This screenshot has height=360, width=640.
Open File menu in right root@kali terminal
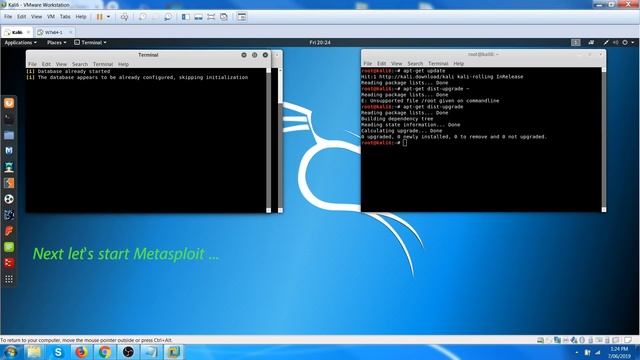368,64
